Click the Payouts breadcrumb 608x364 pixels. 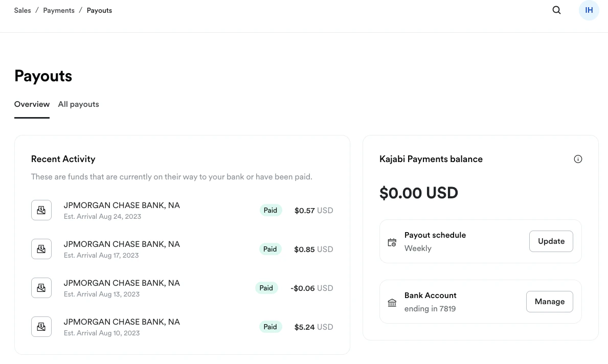(99, 10)
